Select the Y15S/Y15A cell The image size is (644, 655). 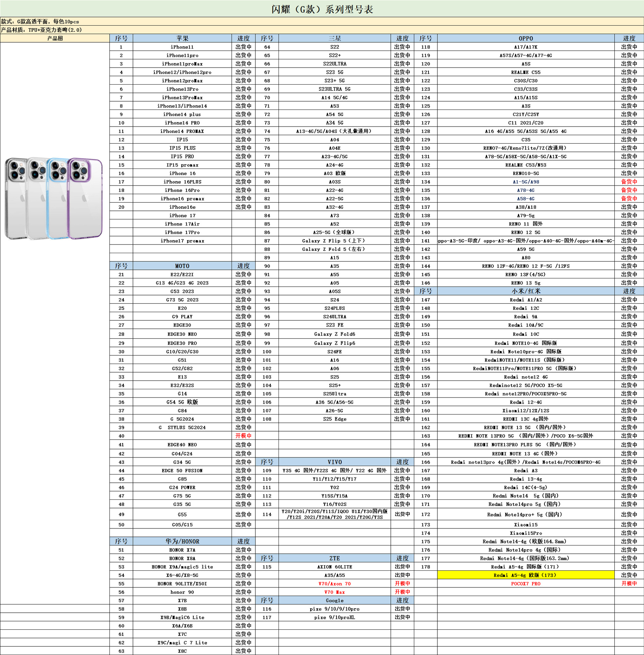point(334,496)
